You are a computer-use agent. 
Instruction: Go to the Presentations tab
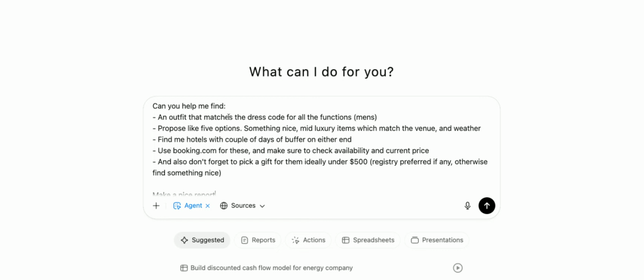[x=436, y=240]
